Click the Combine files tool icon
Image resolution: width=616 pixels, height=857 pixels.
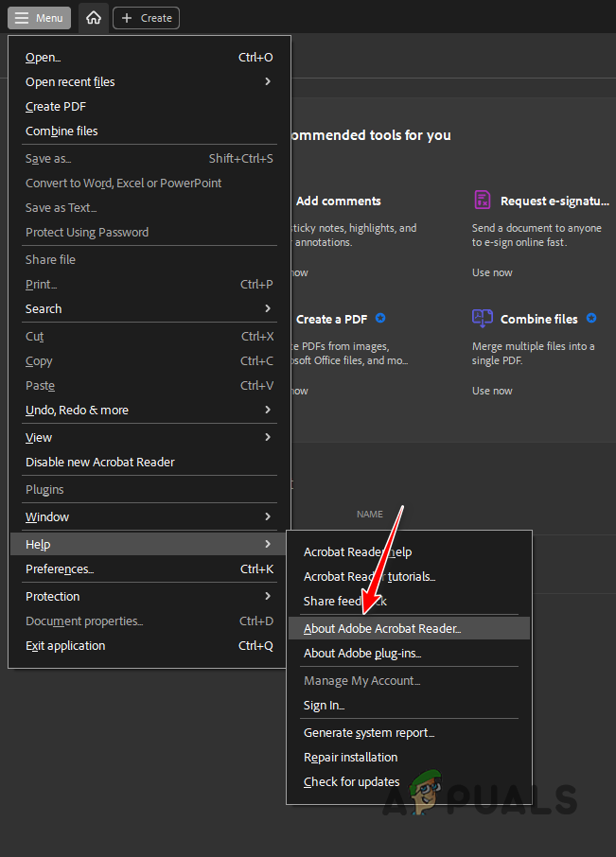click(x=482, y=318)
